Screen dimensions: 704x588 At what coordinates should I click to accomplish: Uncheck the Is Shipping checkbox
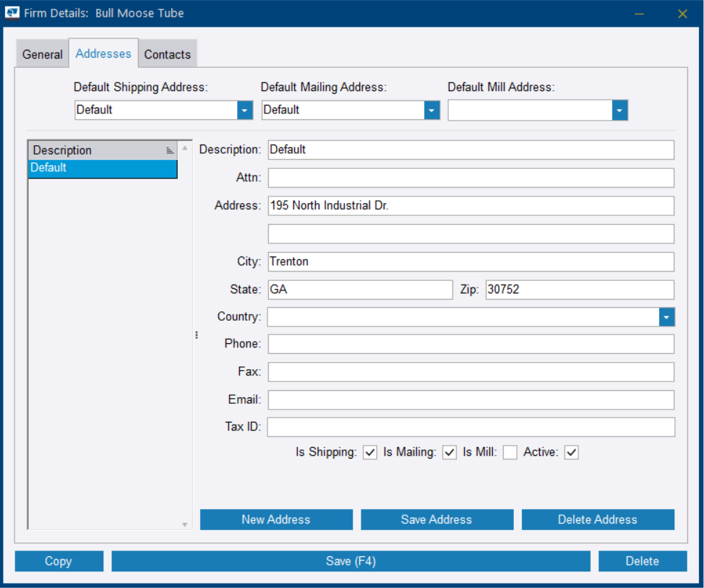[370, 453]
